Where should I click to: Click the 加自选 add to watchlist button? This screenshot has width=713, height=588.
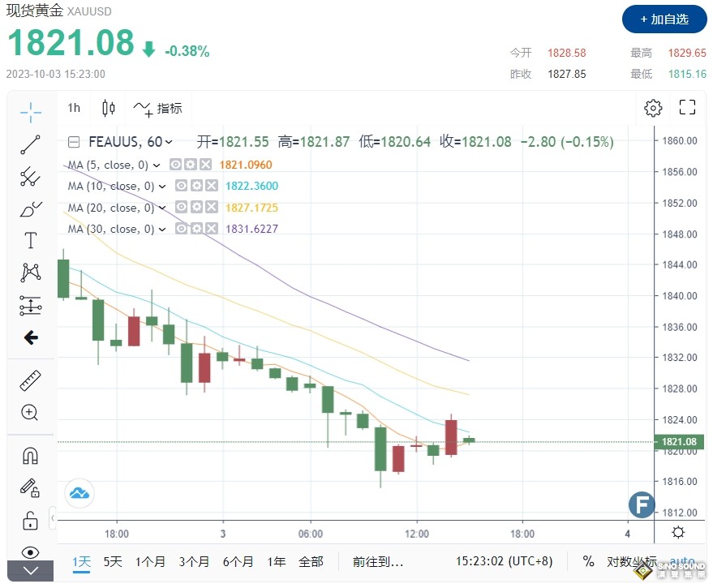(x=664, y=19)
